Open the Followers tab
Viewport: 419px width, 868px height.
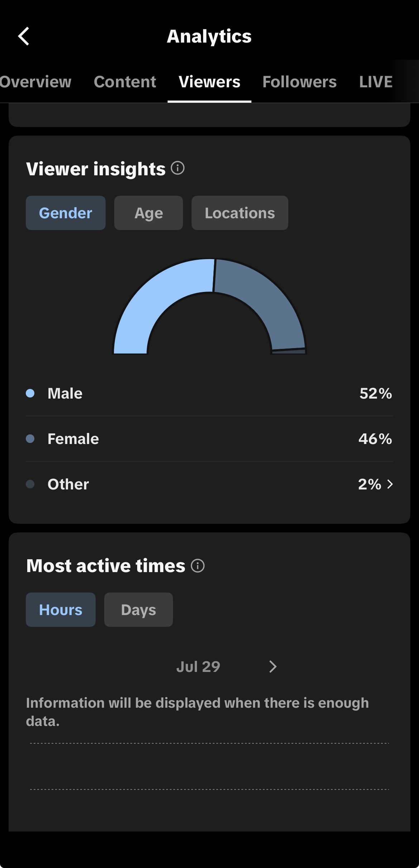pos(300,82)
